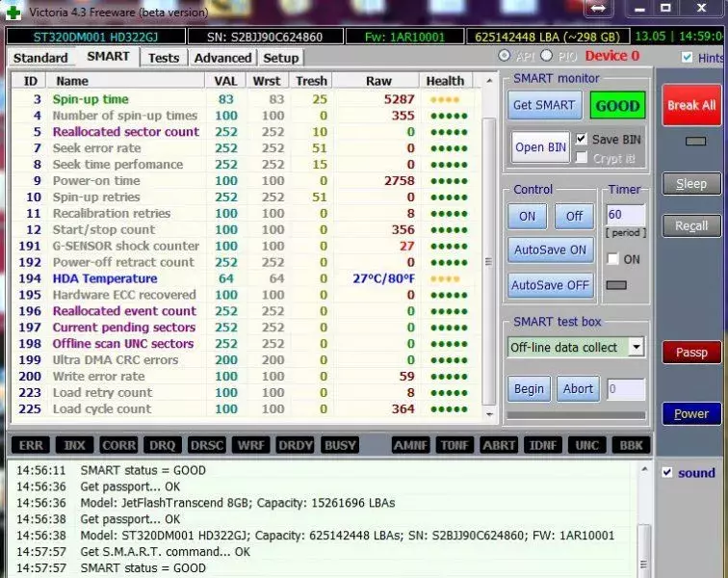
Task: Click the Control ON button
Action: click(x=527, y=216)
